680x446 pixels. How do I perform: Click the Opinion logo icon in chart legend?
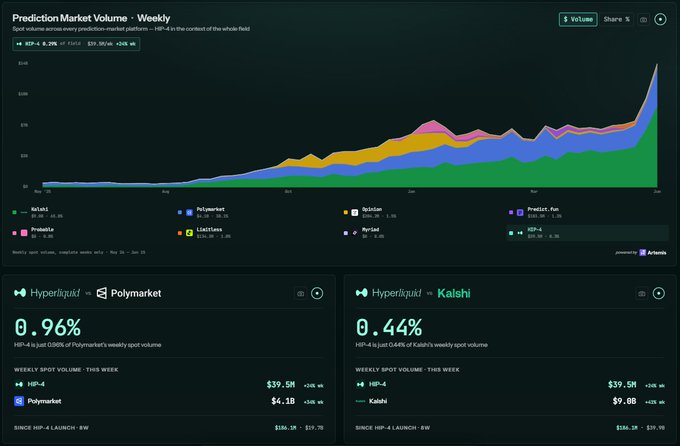click(x=355, y=212)
